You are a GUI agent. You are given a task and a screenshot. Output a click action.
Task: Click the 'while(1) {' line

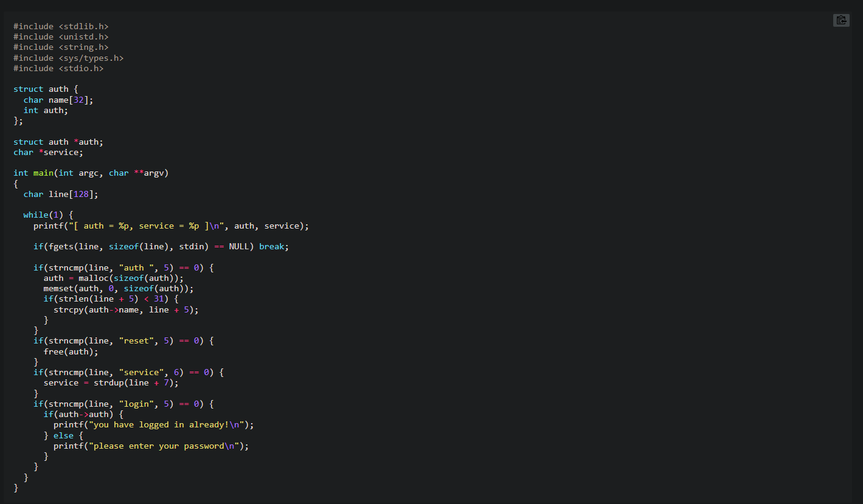49,215
